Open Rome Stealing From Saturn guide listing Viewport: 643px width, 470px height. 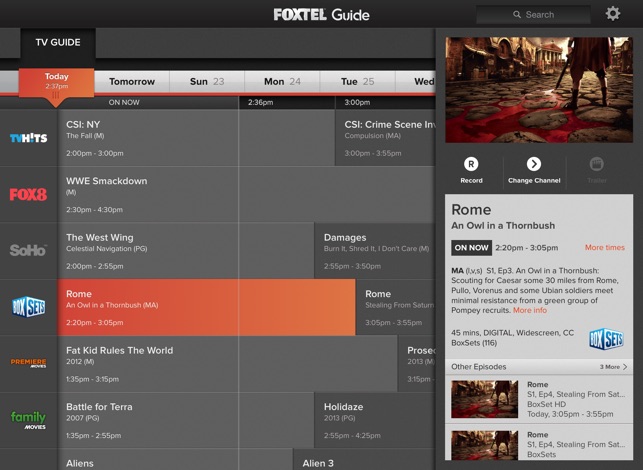tap(396, 307)
